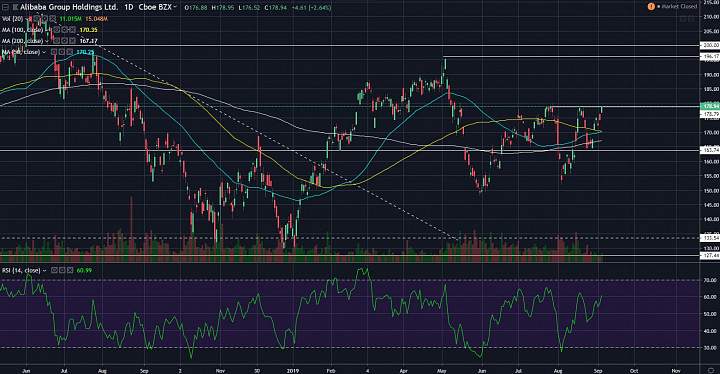
Task: Remove the MA (200, close) indicator
Action: [72, 41]
